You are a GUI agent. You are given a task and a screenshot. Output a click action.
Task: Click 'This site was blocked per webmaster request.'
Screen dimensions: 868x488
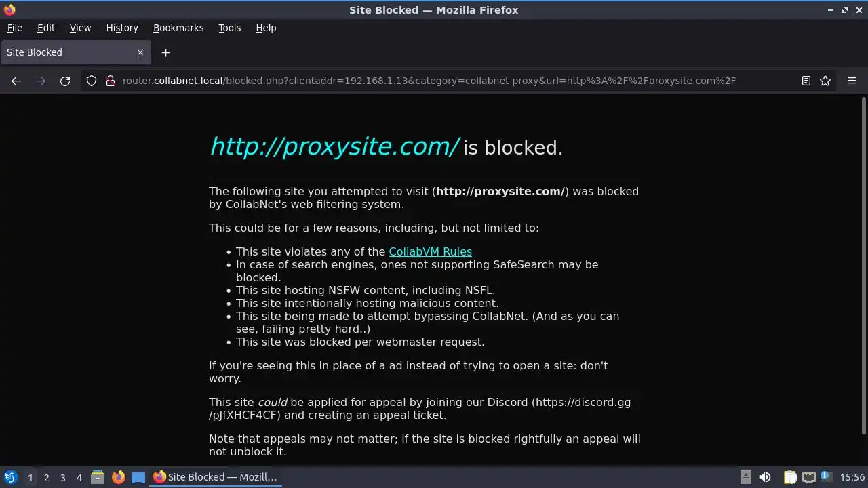360,342
